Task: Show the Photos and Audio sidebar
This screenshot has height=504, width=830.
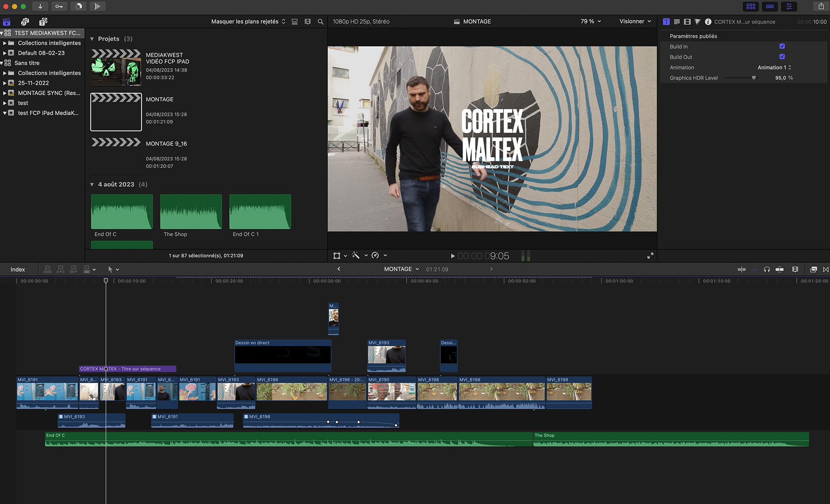Action: [x=25, y=22]
